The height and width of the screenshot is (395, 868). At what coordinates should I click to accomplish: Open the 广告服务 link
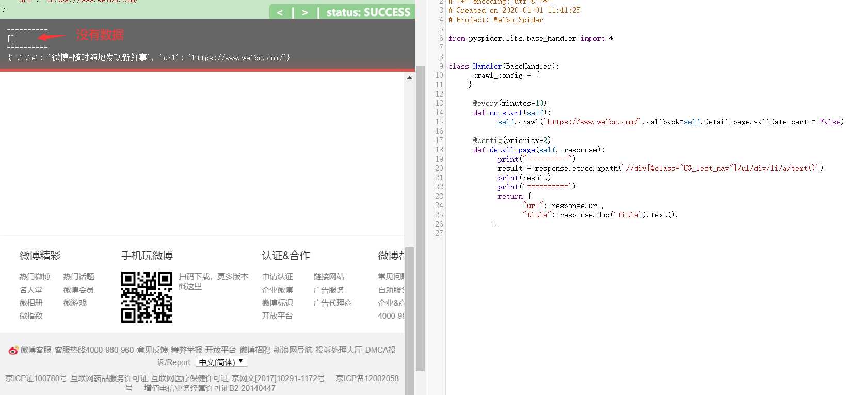[x=329, y=290]
